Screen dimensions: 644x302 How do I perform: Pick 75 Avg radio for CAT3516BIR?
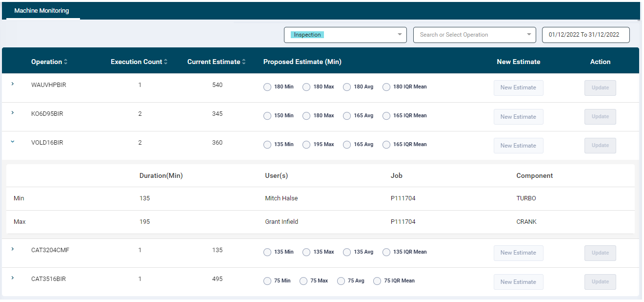(x=341, y=281)
